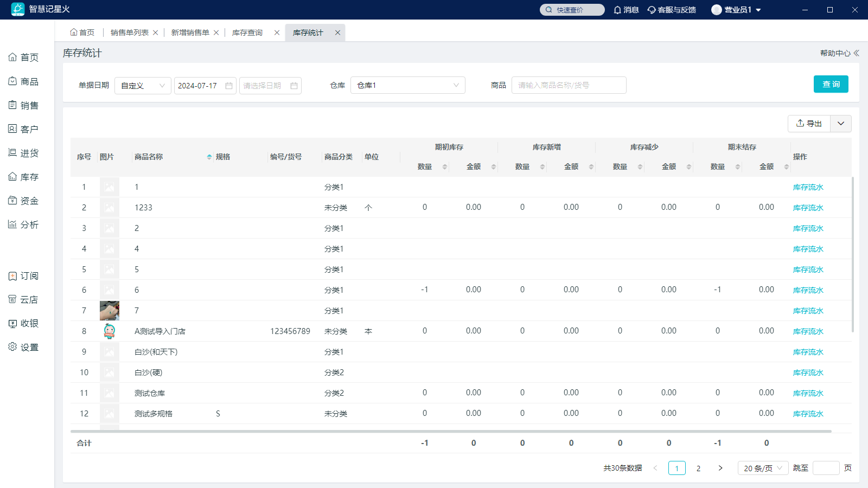Open the 仓库1 warehouse dropdown
The height and width of the screenshot is (488, 868).
pos(408,85)
